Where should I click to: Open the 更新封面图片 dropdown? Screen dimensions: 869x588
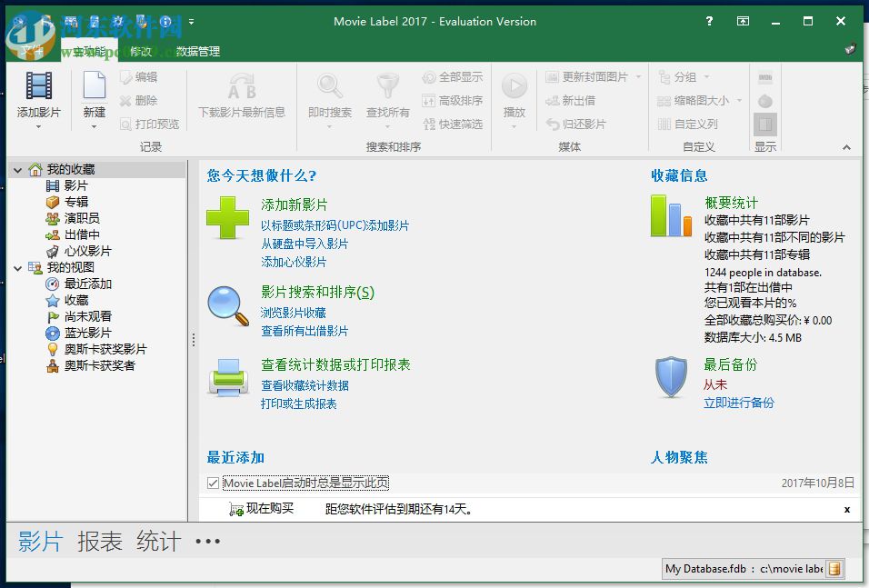(x=638, y=77)
